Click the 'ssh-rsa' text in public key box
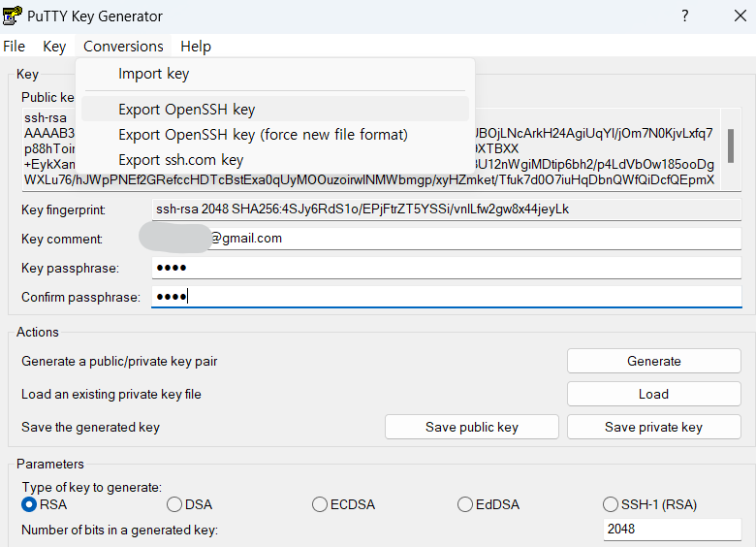Screen dimensions: 756x547 (x=46, y=117)
